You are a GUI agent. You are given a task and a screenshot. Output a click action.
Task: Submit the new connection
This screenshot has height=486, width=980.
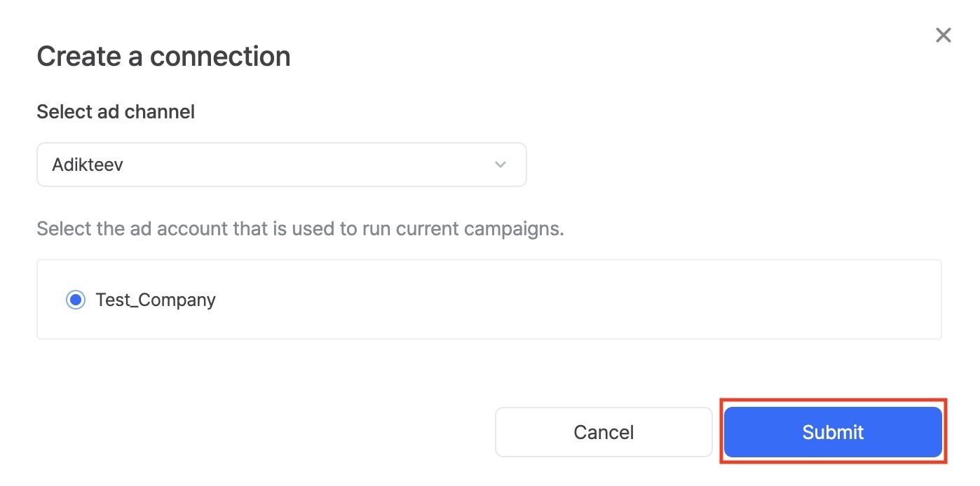click(833, 432)
